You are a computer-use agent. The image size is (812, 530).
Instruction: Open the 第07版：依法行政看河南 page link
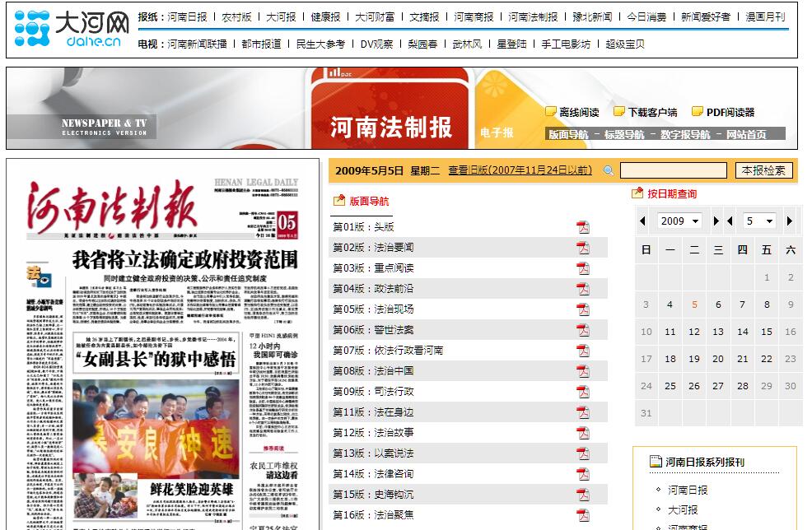[388, 351]
